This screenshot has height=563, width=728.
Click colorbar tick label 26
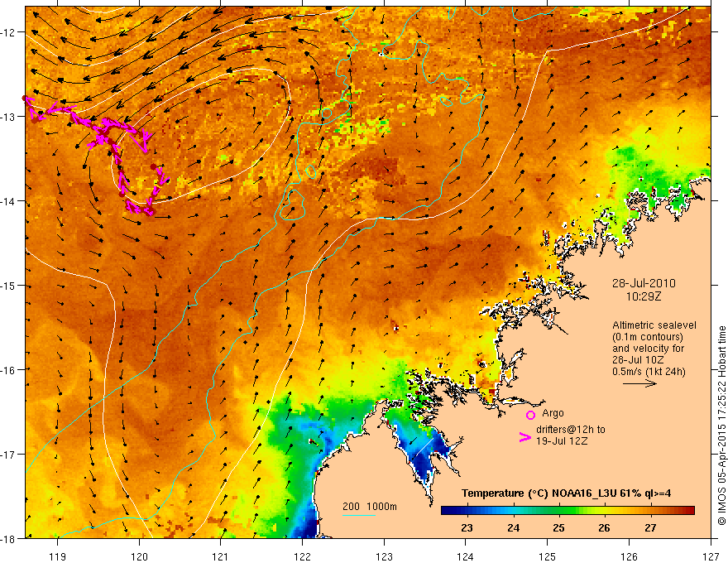click(604, 527)
